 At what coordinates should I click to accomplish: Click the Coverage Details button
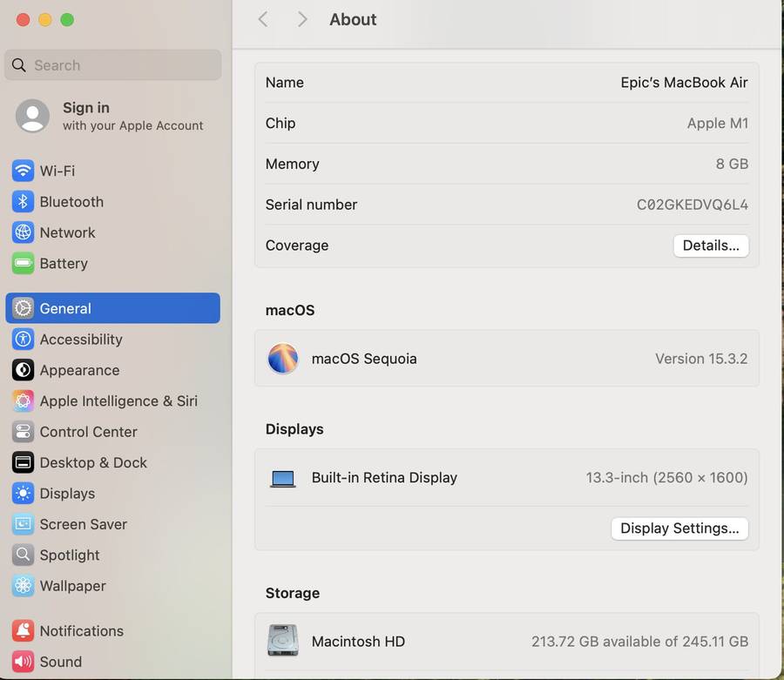click(710, 246)
